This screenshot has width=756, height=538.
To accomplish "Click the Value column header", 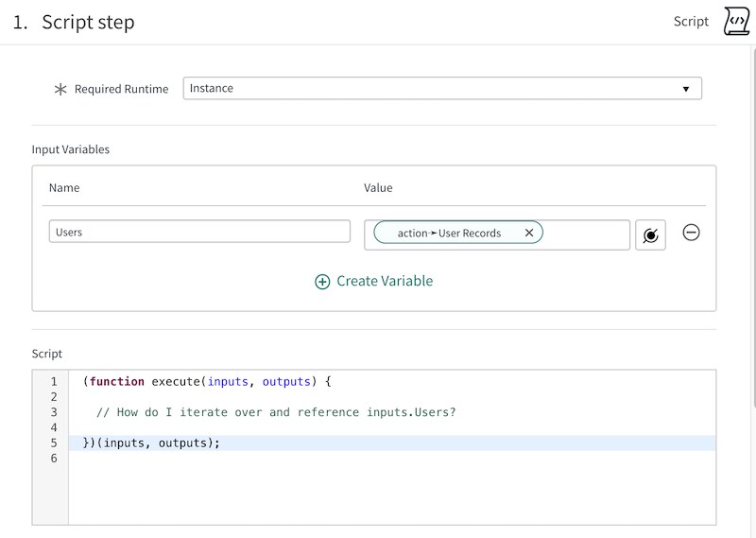I will coord(378,188).
